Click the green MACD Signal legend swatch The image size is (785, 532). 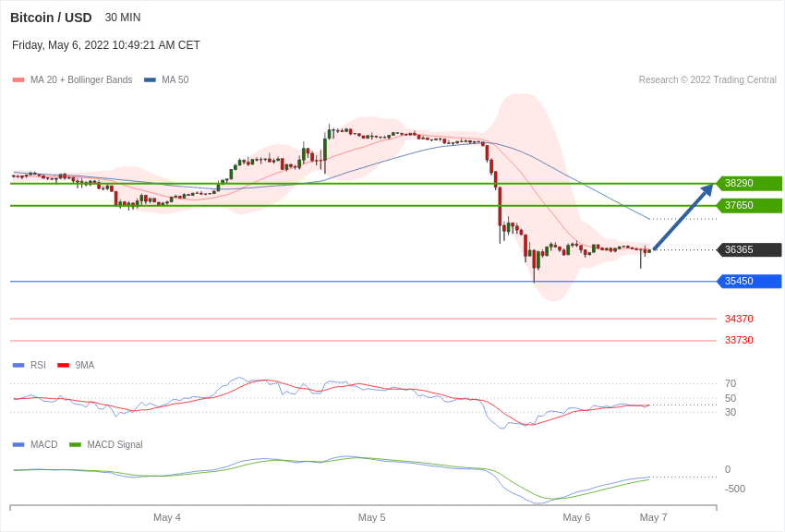pyautogui.click(x=75, y=444)
